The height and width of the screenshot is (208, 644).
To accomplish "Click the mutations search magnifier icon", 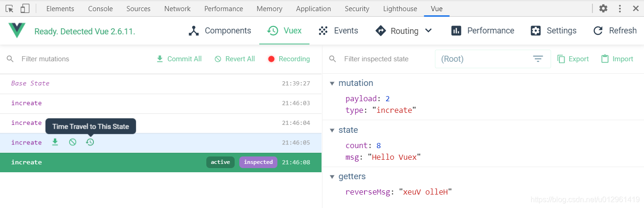I will coord(10,59).
